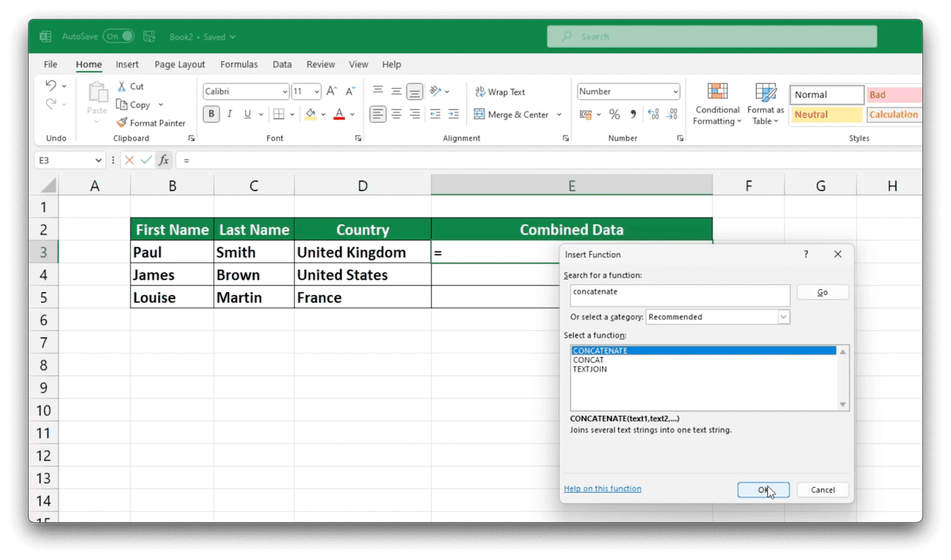Expand the Merge & Center options arrow

tap(559, 115)
